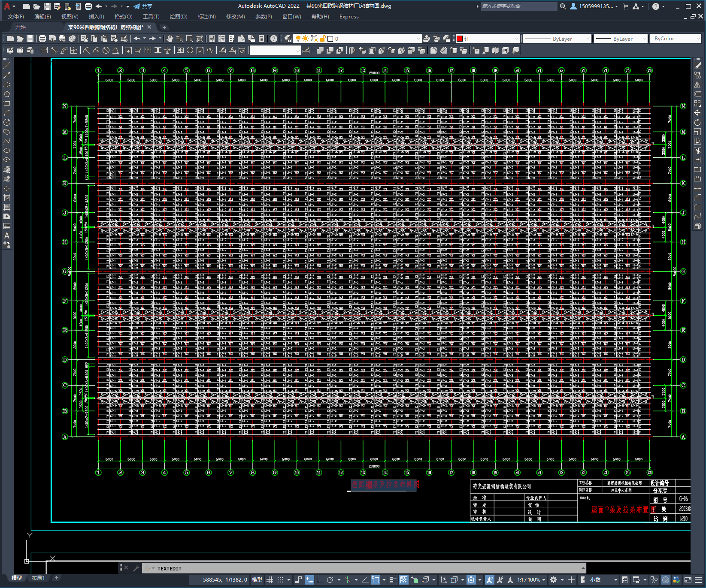Select the Linear dimension tool
706x588 pixels.
click(x=44, y=50)
